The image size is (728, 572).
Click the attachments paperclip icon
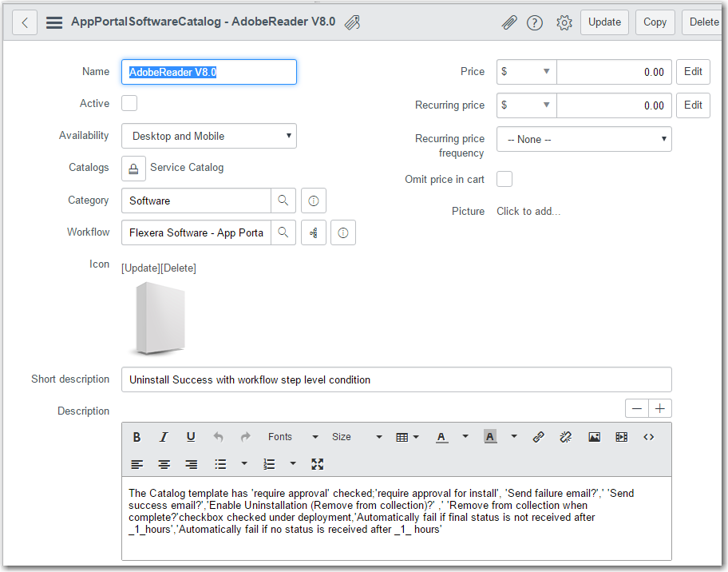point(508,22)
